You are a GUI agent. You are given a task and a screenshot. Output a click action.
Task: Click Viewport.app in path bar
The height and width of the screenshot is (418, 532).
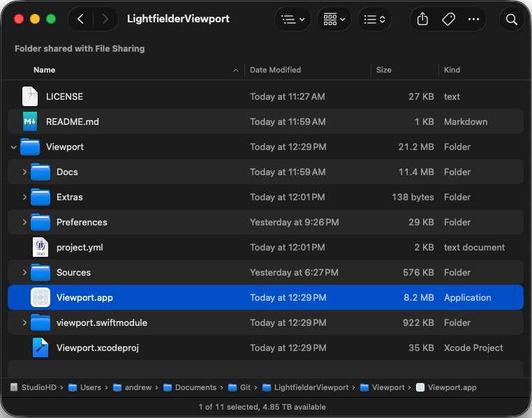446,387
